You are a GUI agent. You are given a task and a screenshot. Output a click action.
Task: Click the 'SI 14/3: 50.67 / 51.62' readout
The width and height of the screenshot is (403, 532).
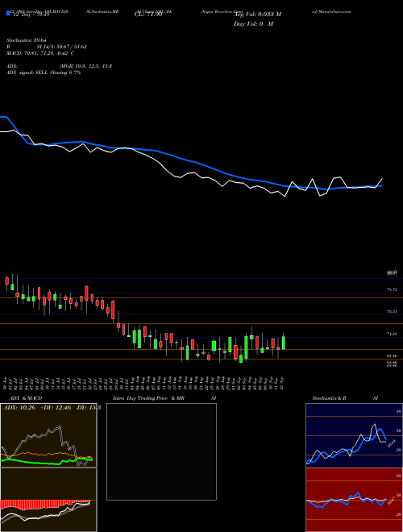62,47
